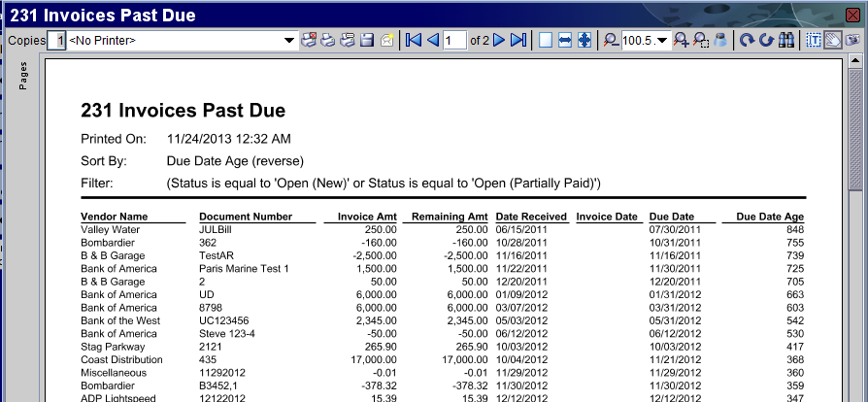Go to the previous page

(433, 40)
